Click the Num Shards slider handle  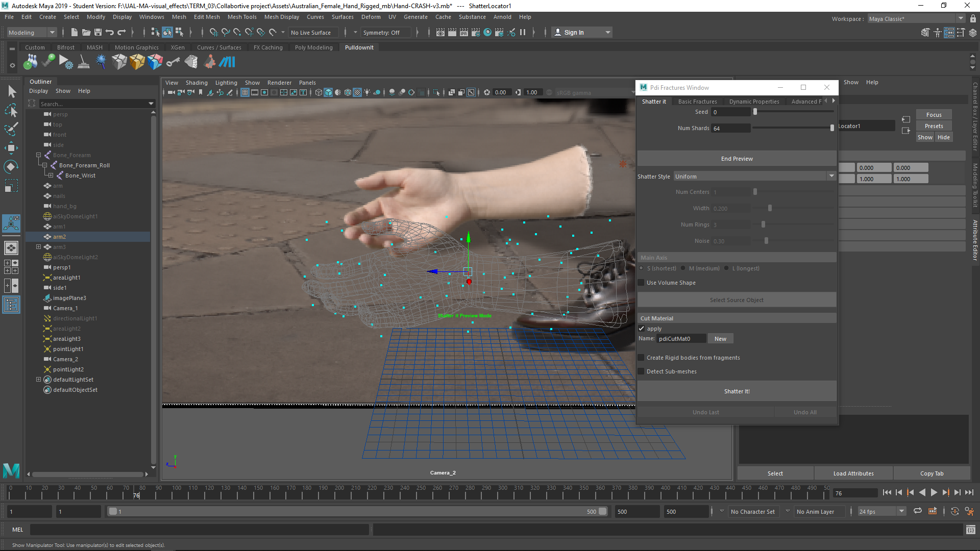point(832,128)
